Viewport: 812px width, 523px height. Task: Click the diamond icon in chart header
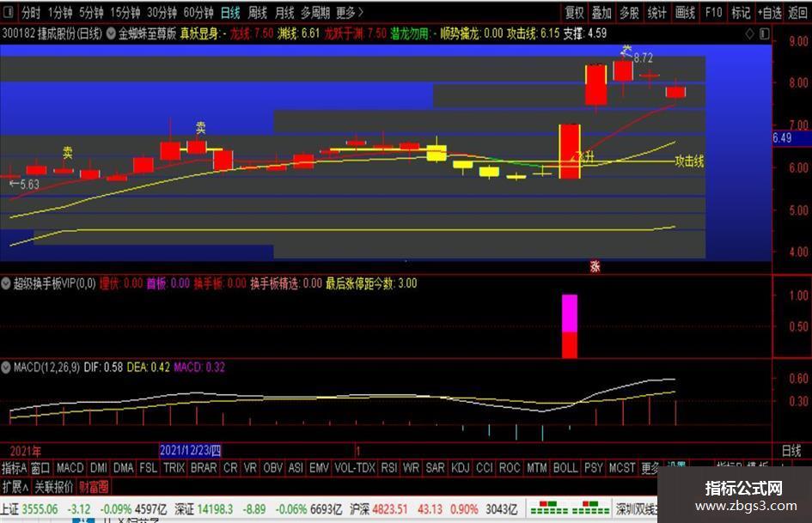tap(749, 34)
